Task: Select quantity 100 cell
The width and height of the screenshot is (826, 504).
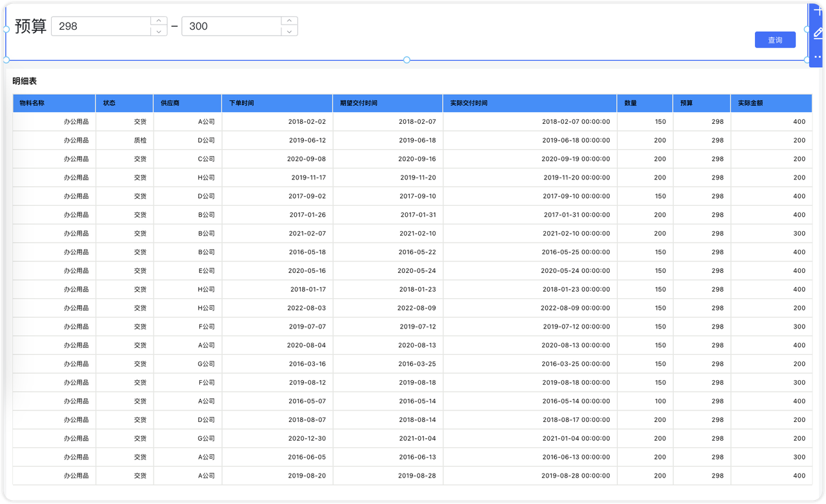Action: 645,401
